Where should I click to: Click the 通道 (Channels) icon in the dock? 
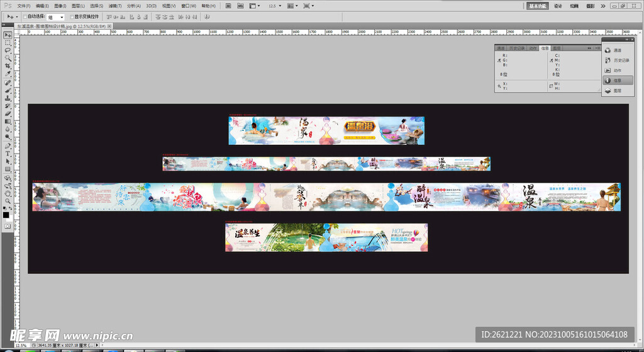tap(608, 50)
